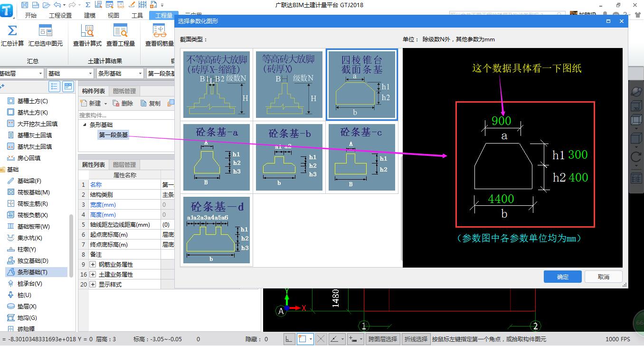Click the 删除 button in component list
This screenshot has height=346, width=644.
(x=123, y=103)
